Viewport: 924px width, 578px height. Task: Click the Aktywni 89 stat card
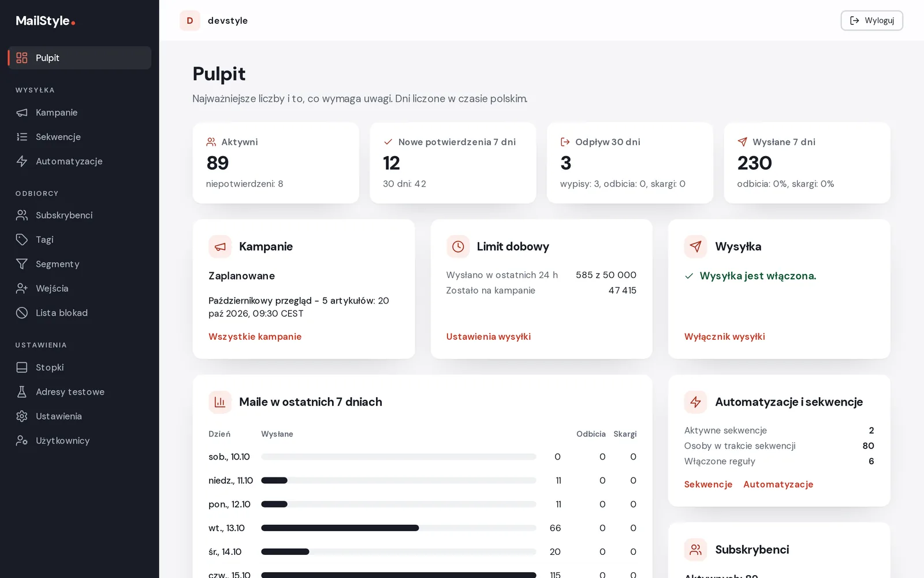276,163
